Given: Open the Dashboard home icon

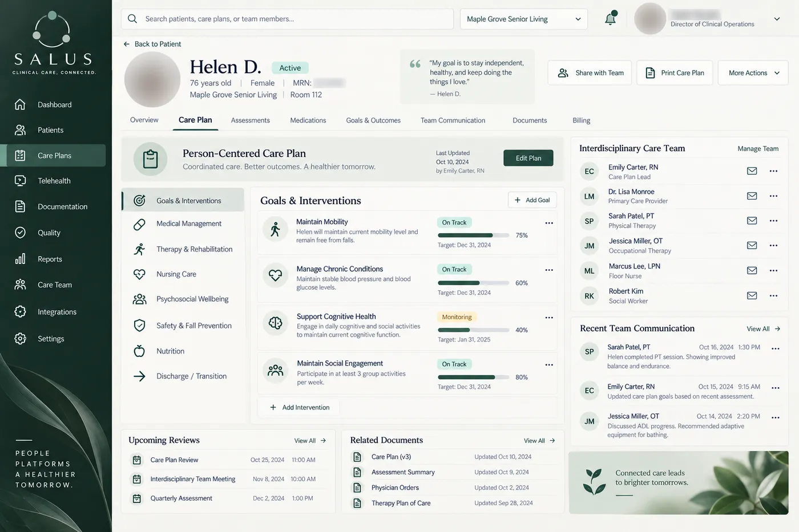Looking at the screenshot, I should pyautogui.click(x=20, y=104).
